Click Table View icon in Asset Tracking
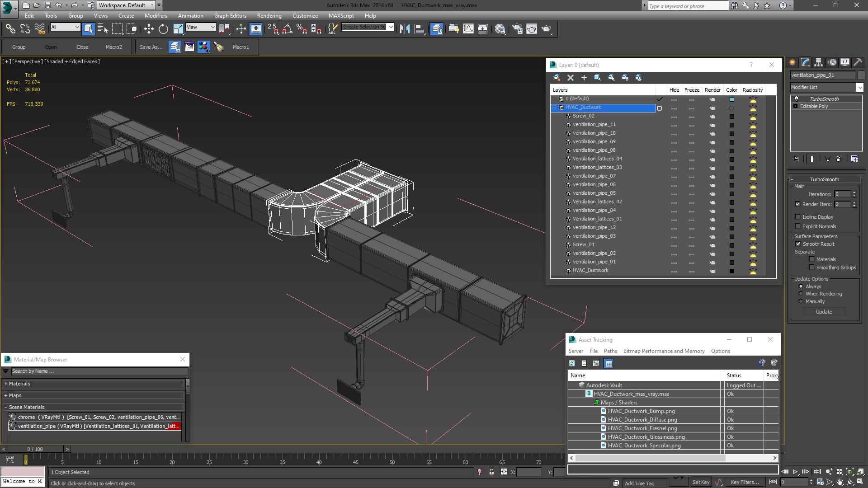The height and width of the screenshot is (488, 868). [x=609, y=363]
